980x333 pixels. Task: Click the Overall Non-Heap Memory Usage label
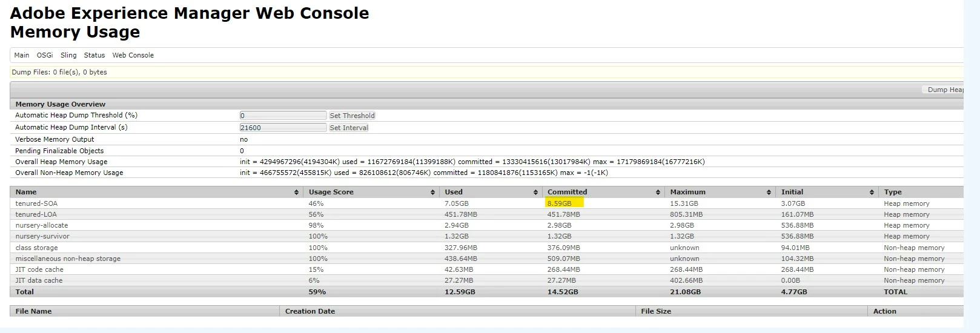69,173
